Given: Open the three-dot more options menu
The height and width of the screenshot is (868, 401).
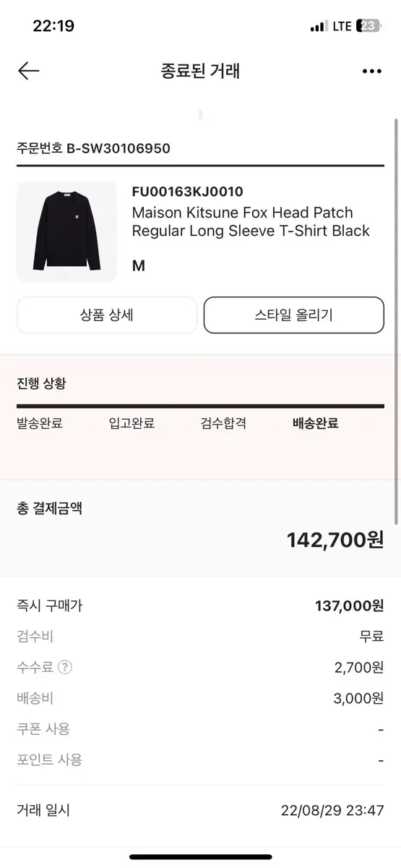Looking at the screenshot, I should [x=371, y=71].
